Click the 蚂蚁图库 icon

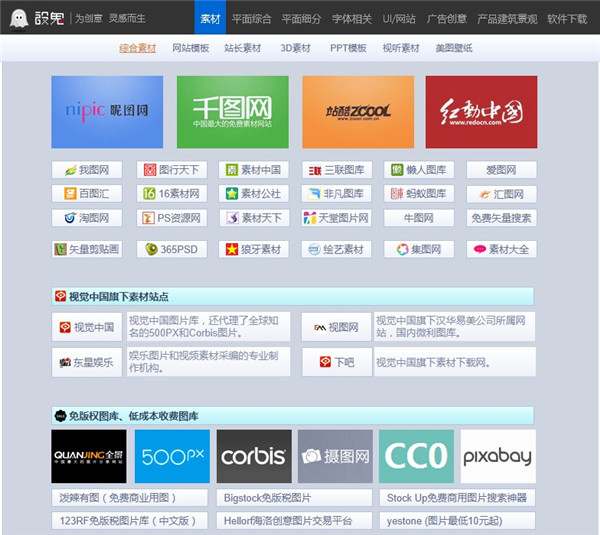(397, 194)
